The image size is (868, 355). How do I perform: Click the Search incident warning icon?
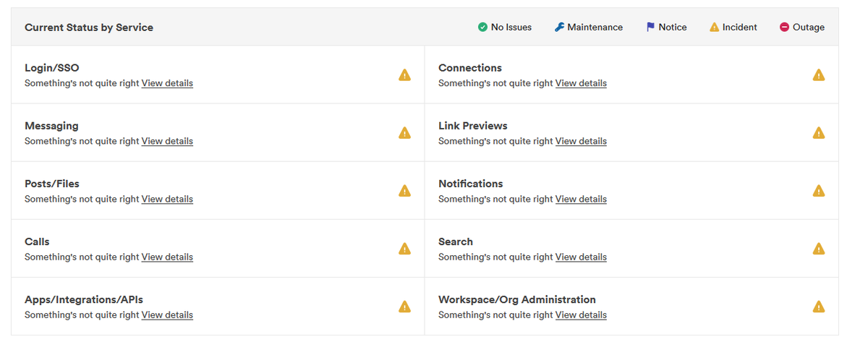tap(818, 249)
